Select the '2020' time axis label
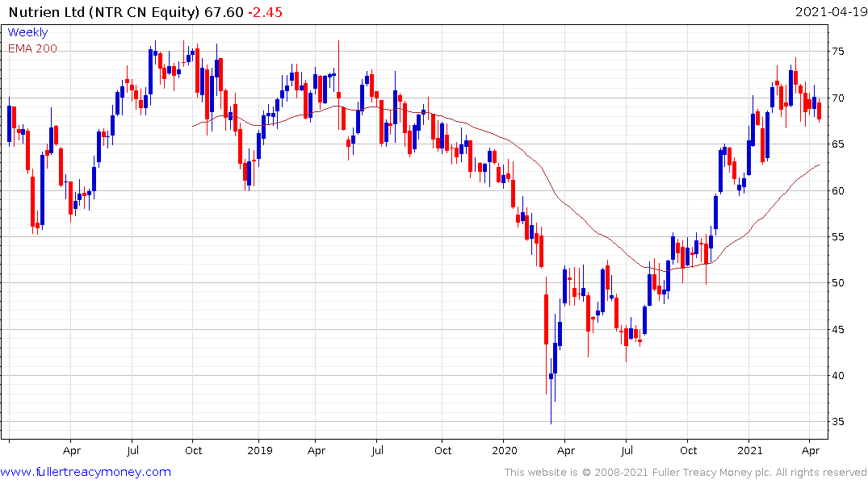Viewport: 868px width, 484px height. (505, 450)
